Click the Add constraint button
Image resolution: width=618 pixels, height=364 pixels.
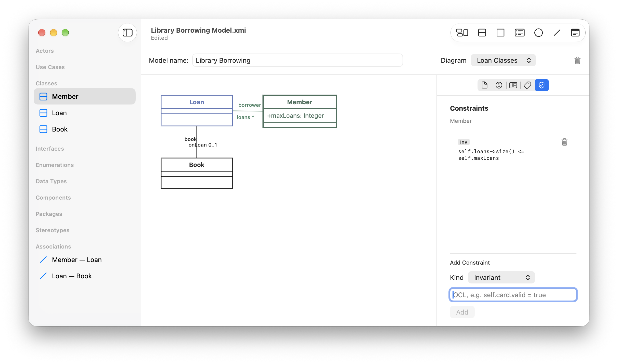[462, 312]
